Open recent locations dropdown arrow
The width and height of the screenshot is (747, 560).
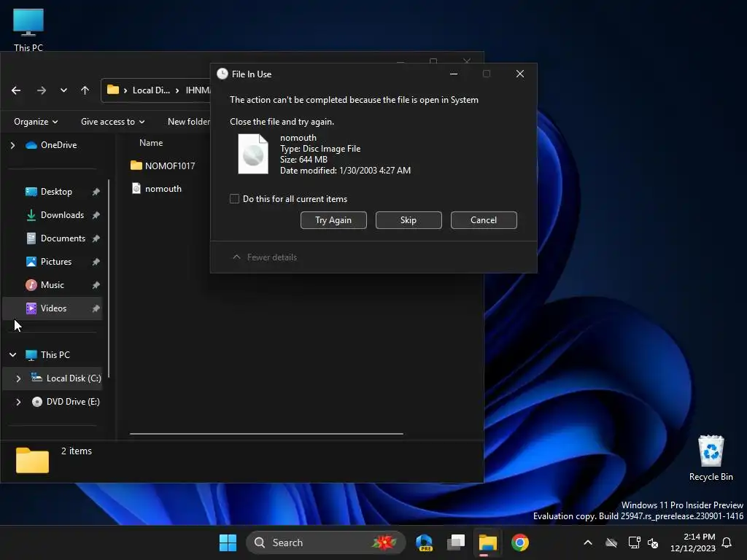[63, 90]
